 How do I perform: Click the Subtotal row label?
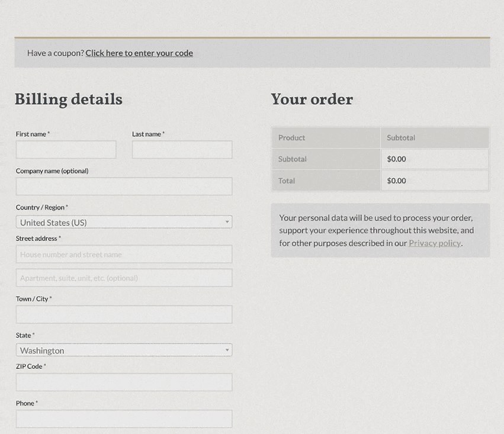(292, 159)
